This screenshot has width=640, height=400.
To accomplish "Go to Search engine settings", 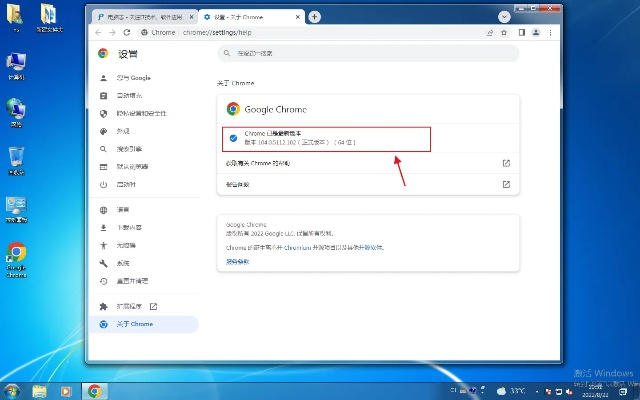I will click(129, 149).
